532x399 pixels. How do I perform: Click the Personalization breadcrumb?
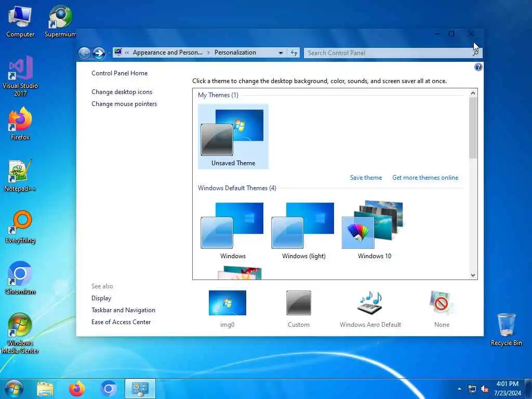click(235, 52)
